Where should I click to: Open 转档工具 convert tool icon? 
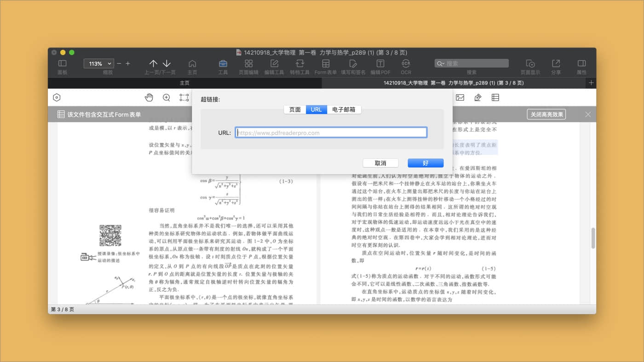click(300, 63)
